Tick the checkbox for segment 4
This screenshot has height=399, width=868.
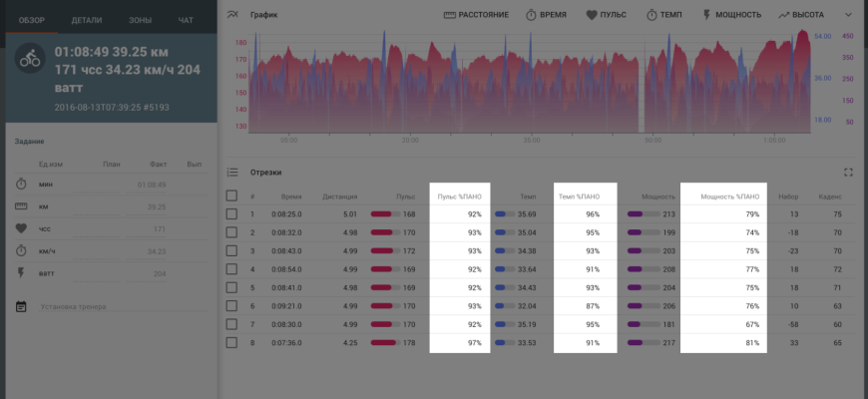click(x=232, y=269)
